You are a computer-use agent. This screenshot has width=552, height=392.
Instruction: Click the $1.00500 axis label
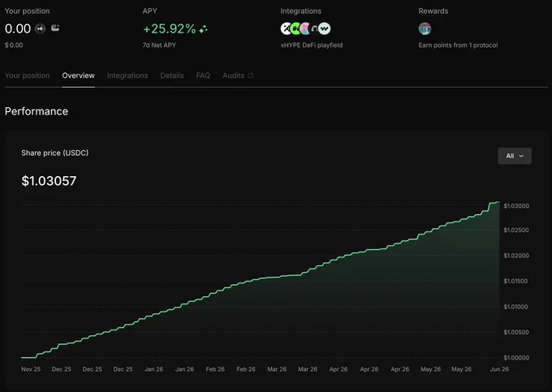(x=516, y=332)
